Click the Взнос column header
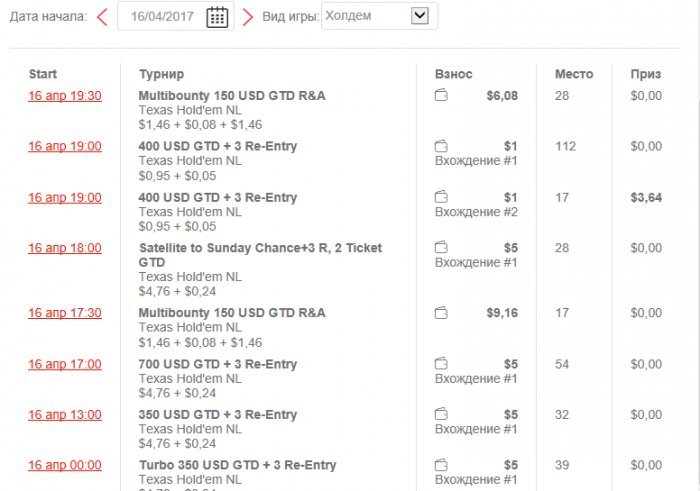 pyautogui.click(x=454, y=74)
